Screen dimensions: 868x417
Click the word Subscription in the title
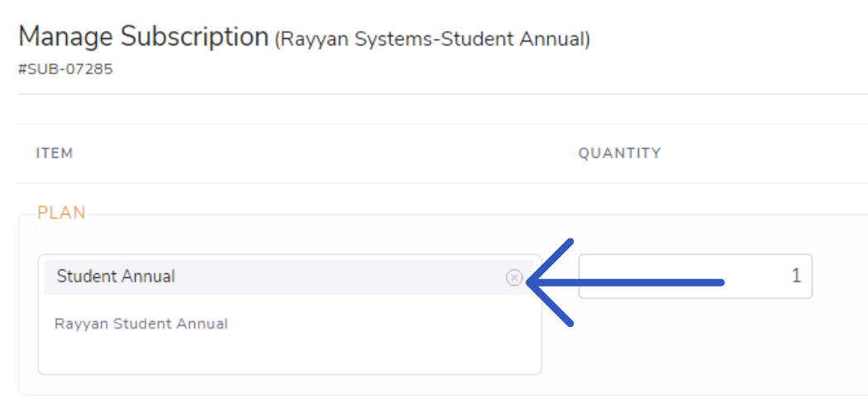tap(194, 38)
